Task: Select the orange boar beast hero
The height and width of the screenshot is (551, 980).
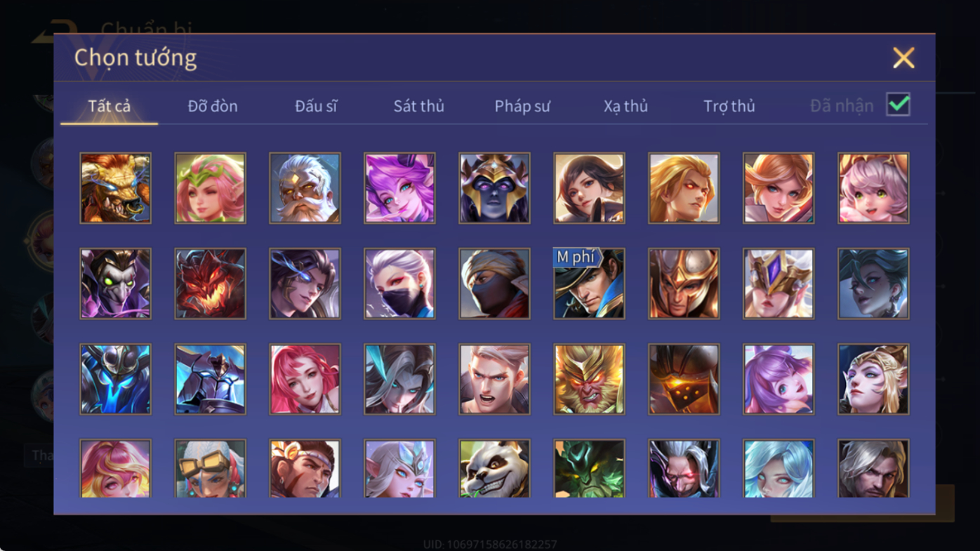Action: click(115, 188)
